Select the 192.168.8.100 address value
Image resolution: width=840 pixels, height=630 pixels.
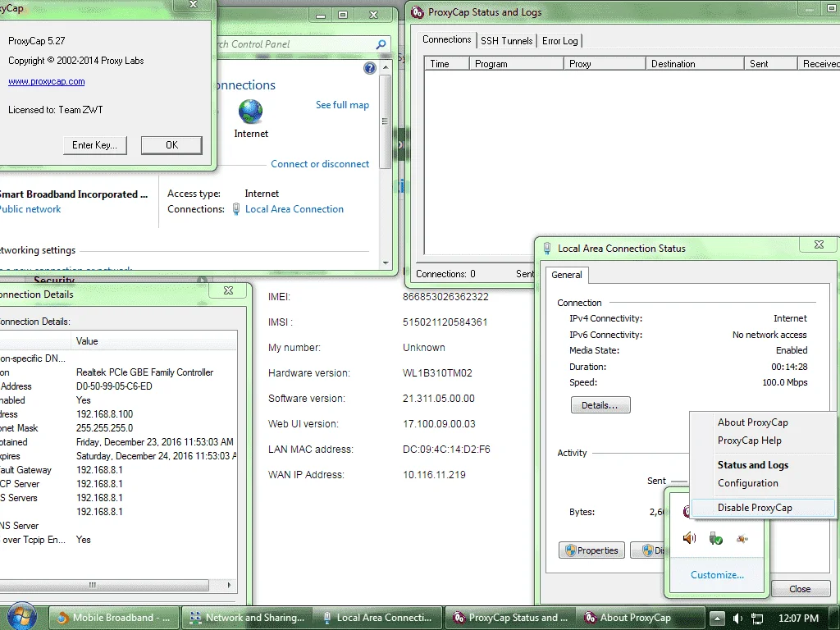coord(104,414)
